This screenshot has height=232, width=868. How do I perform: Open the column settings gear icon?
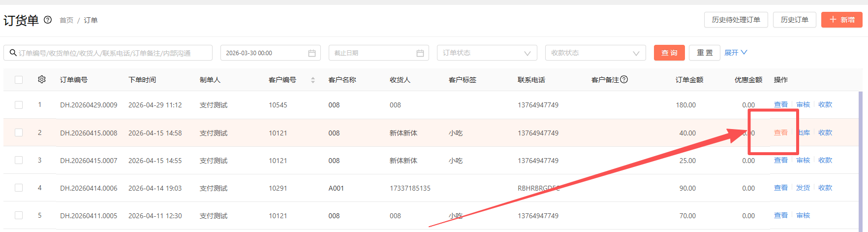[42, 79]
